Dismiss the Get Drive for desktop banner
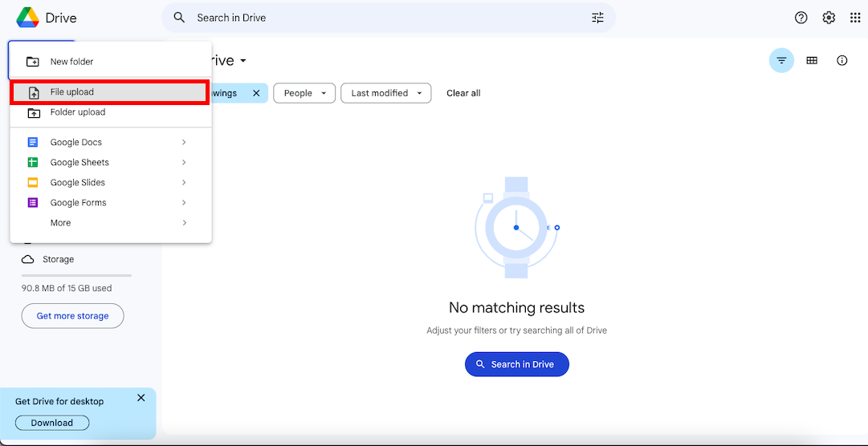This screenshot has height=446, width=868. tap(141, 398)
